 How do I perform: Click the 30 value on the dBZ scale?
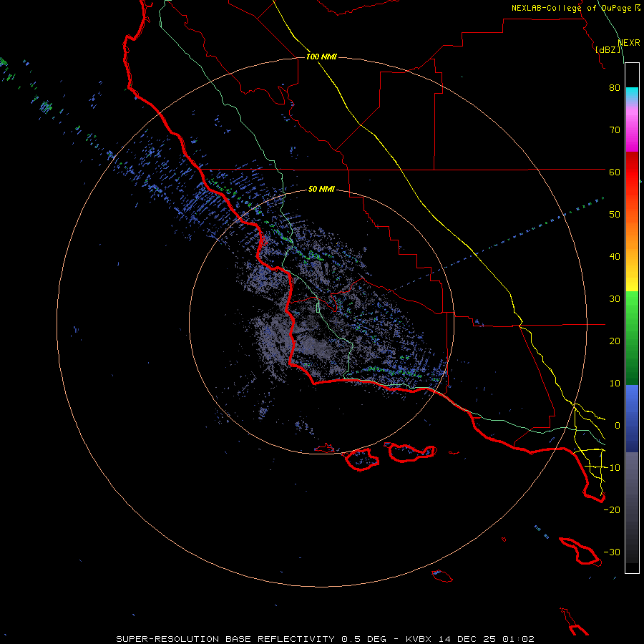[x=615, y=299]
